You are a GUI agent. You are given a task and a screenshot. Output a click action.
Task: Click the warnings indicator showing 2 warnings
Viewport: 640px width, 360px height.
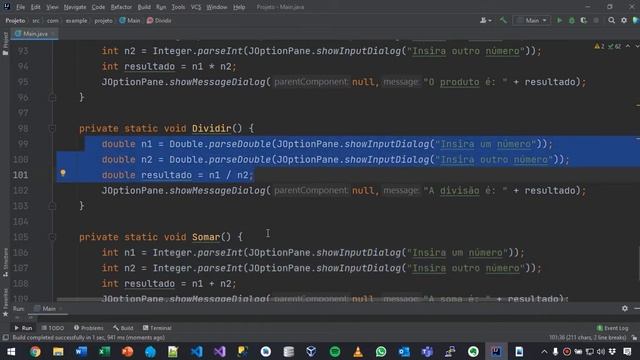click(599, 47)
